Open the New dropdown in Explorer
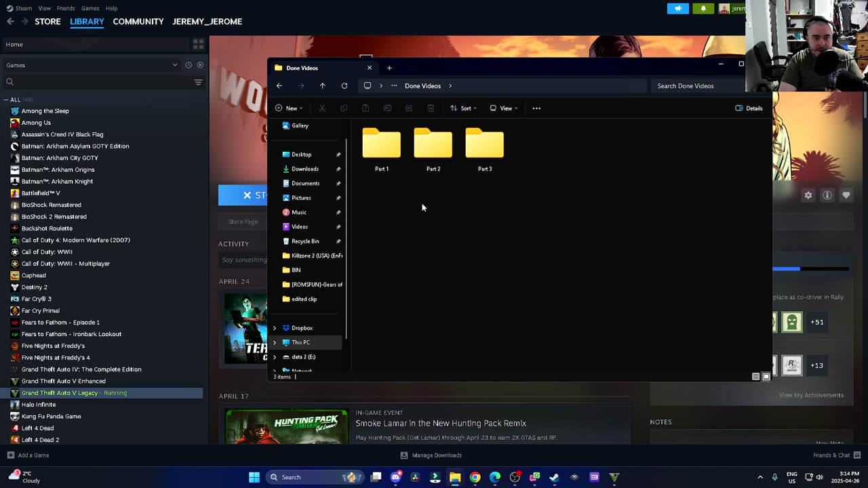Viewport: 868px width, 488px height. [289, 108]
